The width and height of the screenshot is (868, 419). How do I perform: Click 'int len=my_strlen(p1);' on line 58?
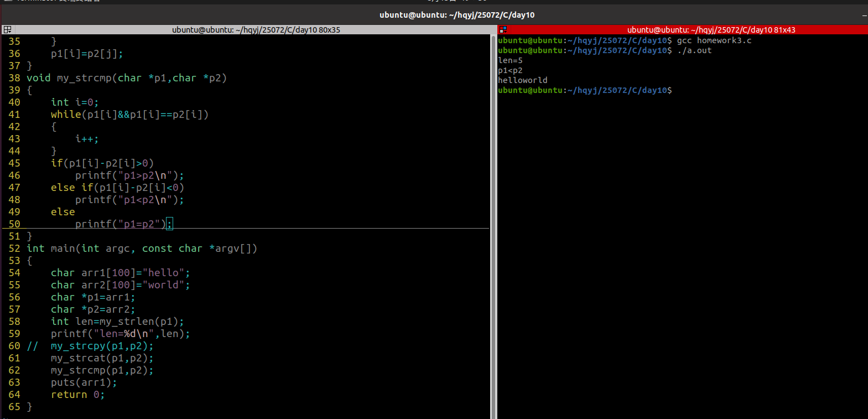pyautogui.click(x=117, y=322)
